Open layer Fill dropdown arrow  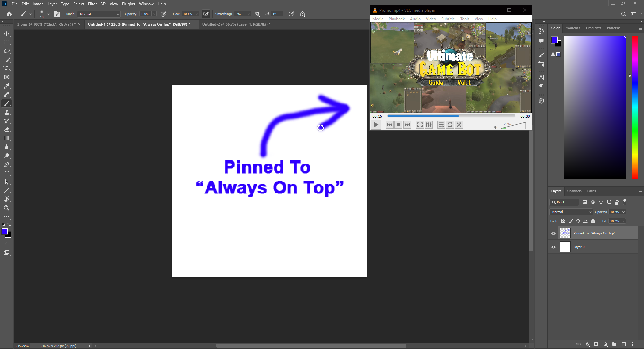point(623,221)
